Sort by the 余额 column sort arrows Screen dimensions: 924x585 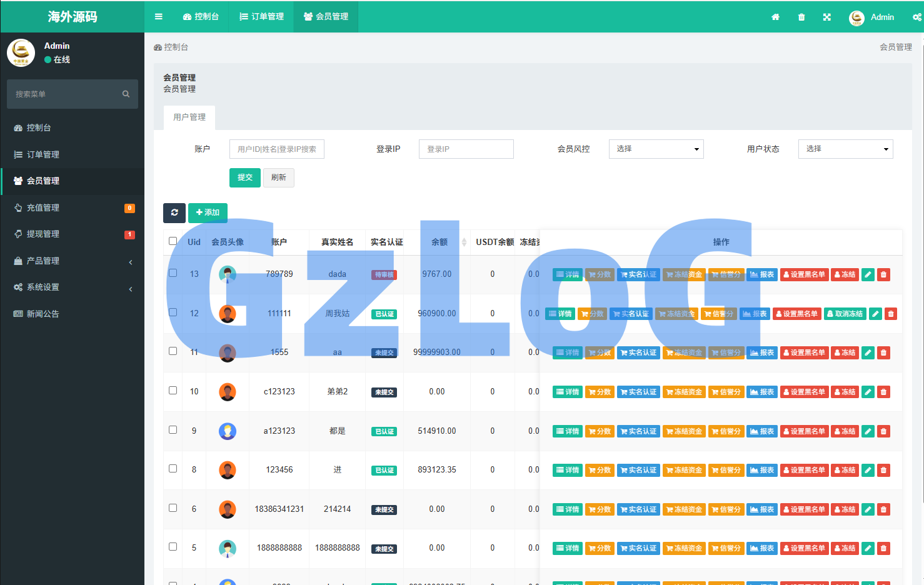coord(464,242)
